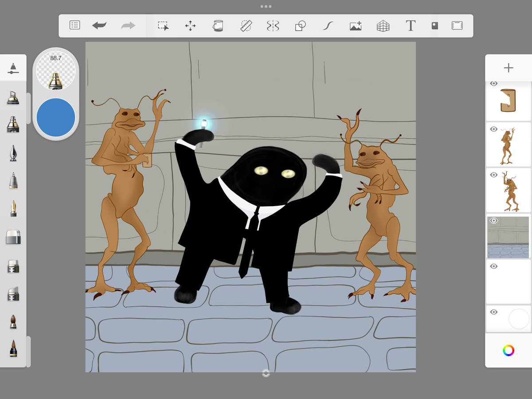This screenshot has height=399, width=532.
Task: Turn on predictive stroke curve
Action: pyautogui.click(x=328, y=26)
